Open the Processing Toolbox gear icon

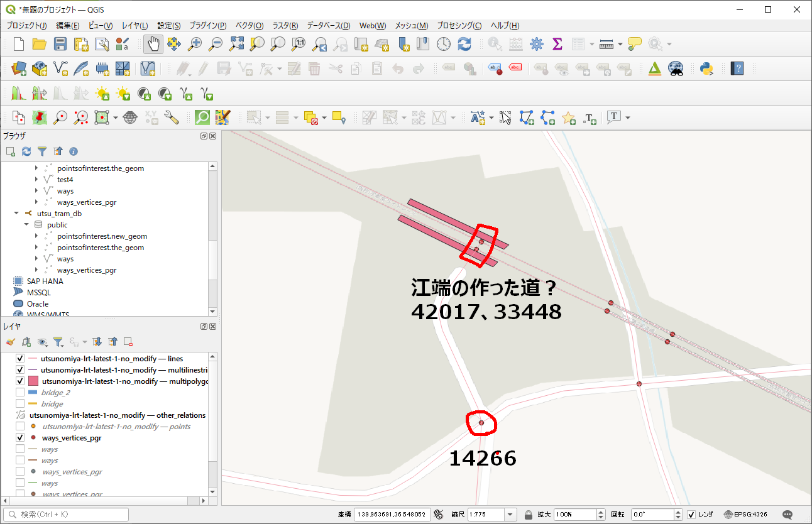[x=536, y=44]
